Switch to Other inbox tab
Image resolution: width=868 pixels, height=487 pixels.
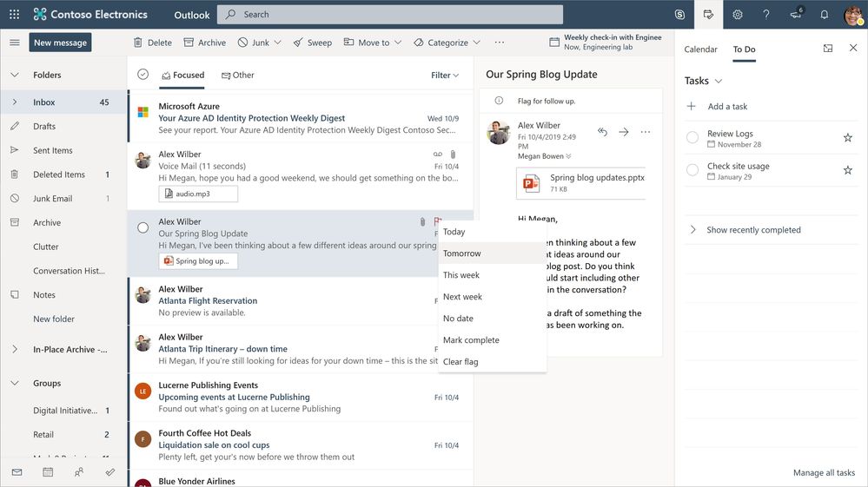pos(237,76)
